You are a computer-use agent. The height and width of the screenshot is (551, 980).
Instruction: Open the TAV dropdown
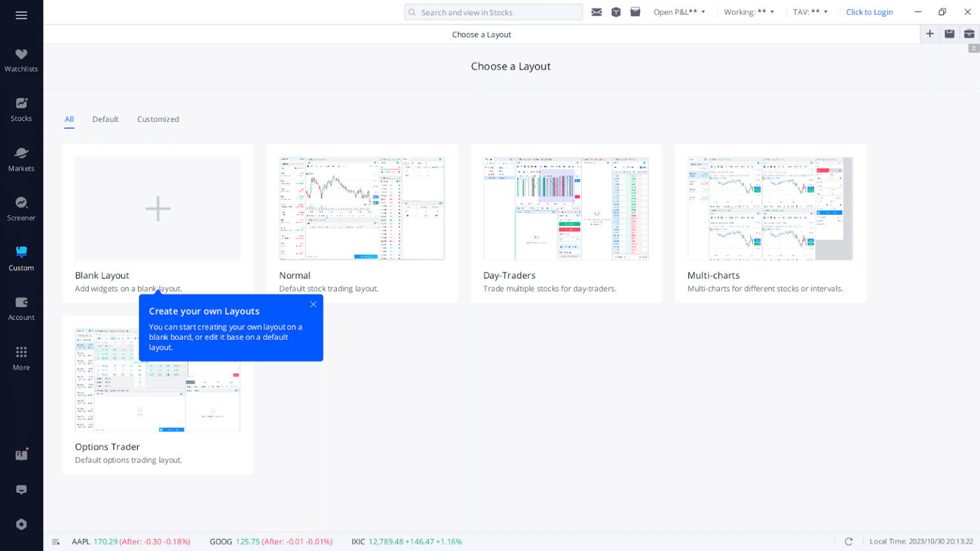[x=810, y=12]
